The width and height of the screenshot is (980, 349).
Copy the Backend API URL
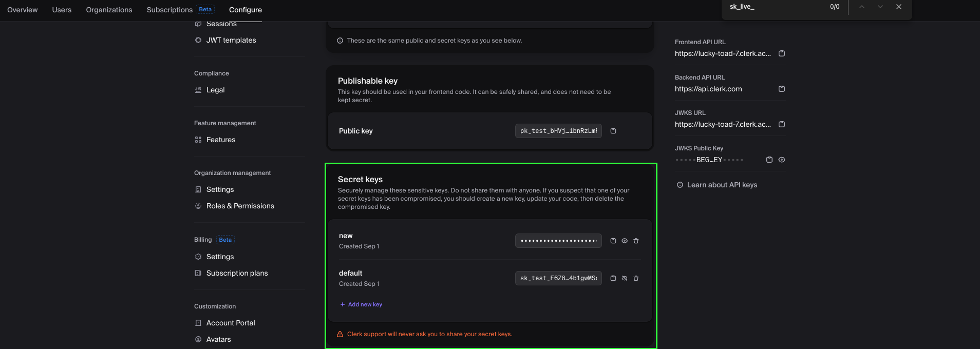click(782, 89)
